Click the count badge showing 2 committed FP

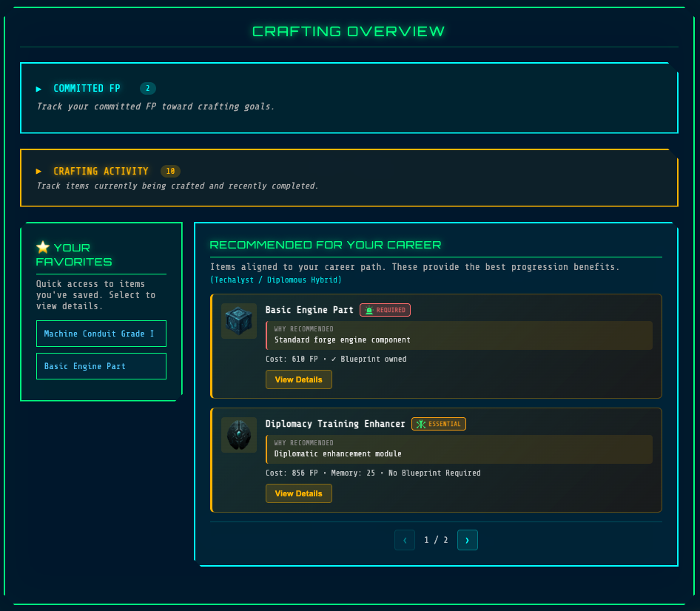(x=147, y=88)
